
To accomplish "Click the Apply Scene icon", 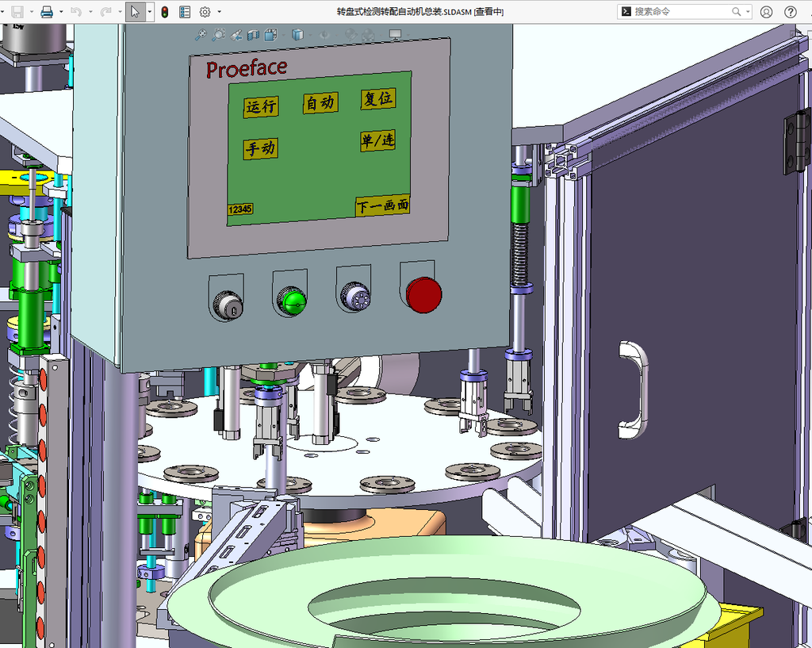I will (x=368, y=35).
